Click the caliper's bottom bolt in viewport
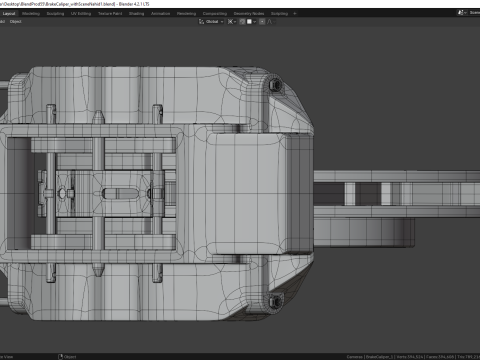This screenshot has width=480, height=360. (275, 302)
